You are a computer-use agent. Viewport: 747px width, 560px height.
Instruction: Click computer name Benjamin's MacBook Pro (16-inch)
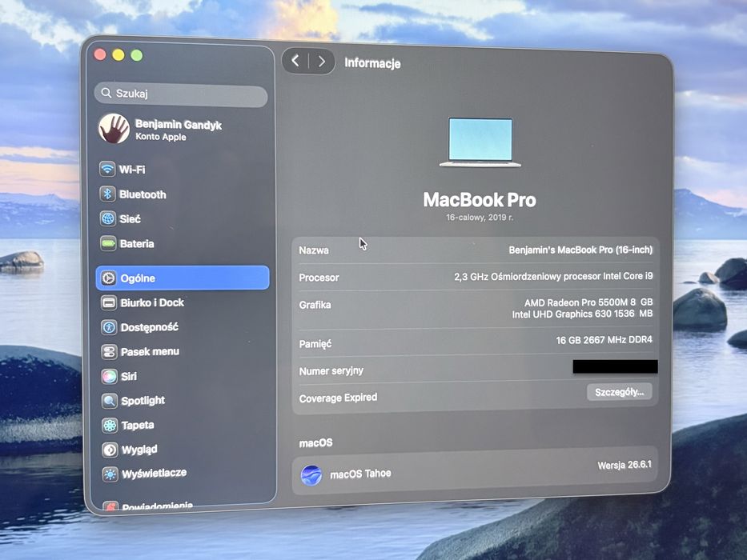pyautogui.click(x=580, y=250)
